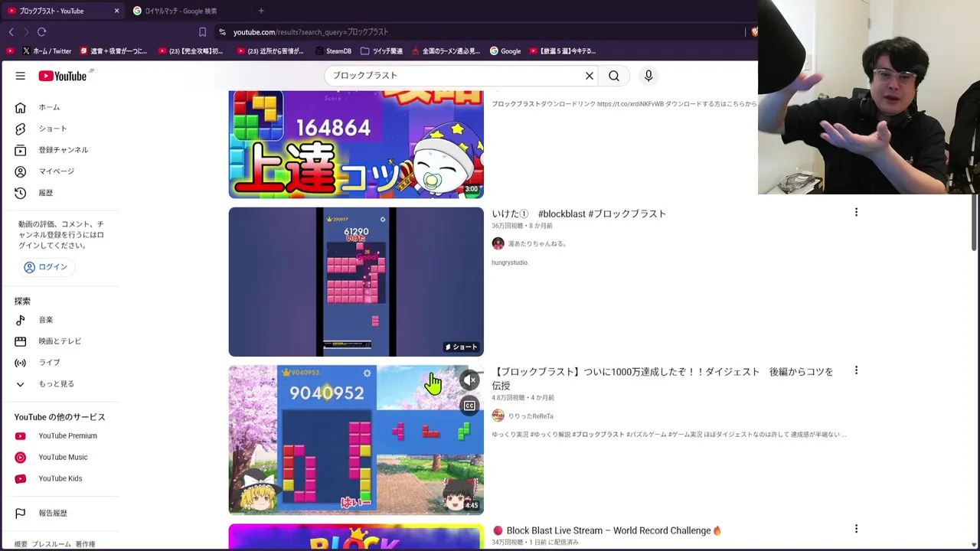Screen dimensions: 980x551
Task: Go to YouTube home via the logo
Action: (x=63, y=76)
